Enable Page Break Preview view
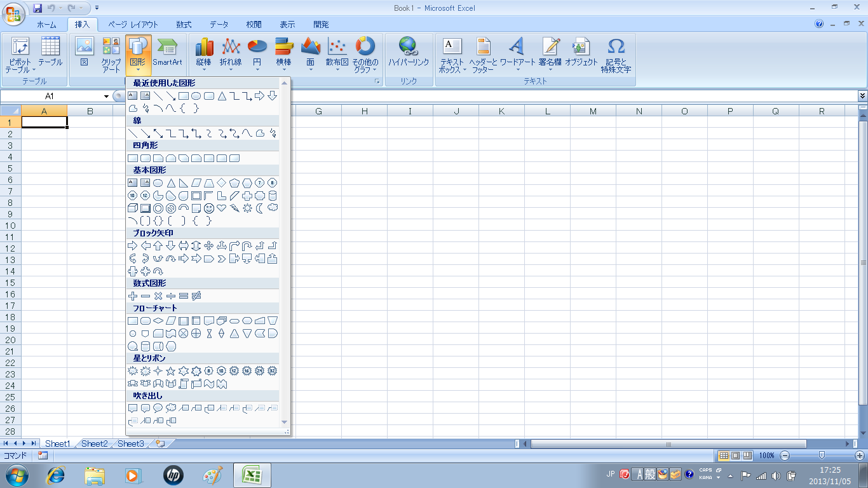This screenshot has height=488, width=868. click(747, 456)
